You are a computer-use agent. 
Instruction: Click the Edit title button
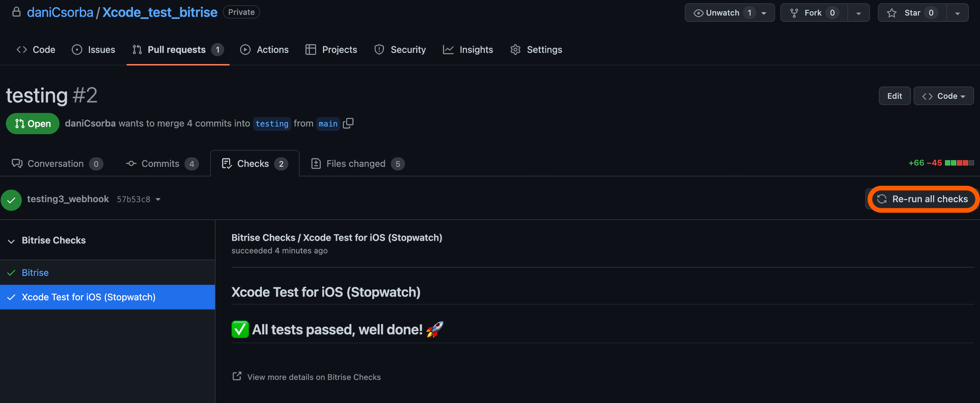click(x=894, y=96)
